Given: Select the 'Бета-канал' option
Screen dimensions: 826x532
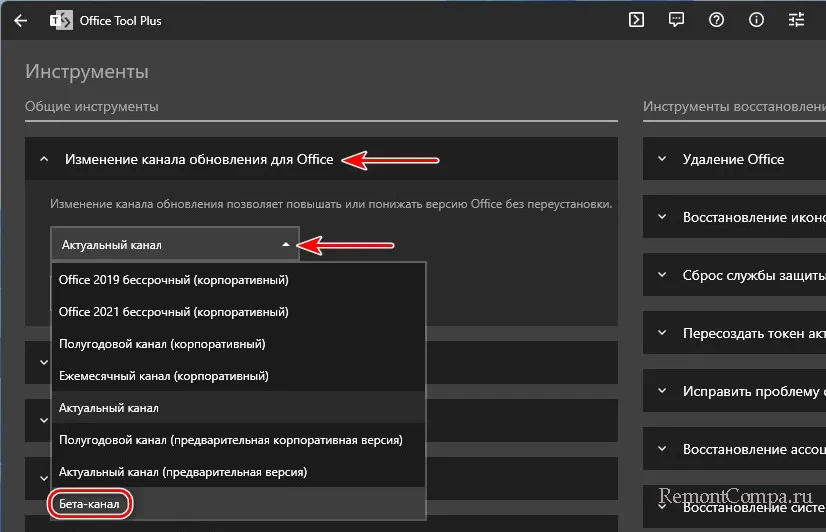Looking at the screenshot, I should (90, 504).
